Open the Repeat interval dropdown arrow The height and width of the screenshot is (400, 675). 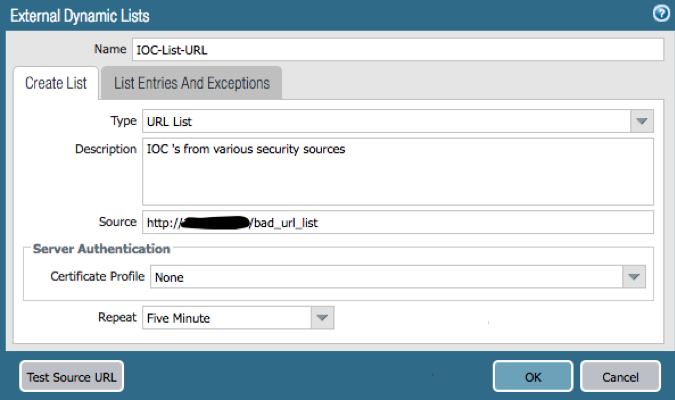(x=321, y=318)
